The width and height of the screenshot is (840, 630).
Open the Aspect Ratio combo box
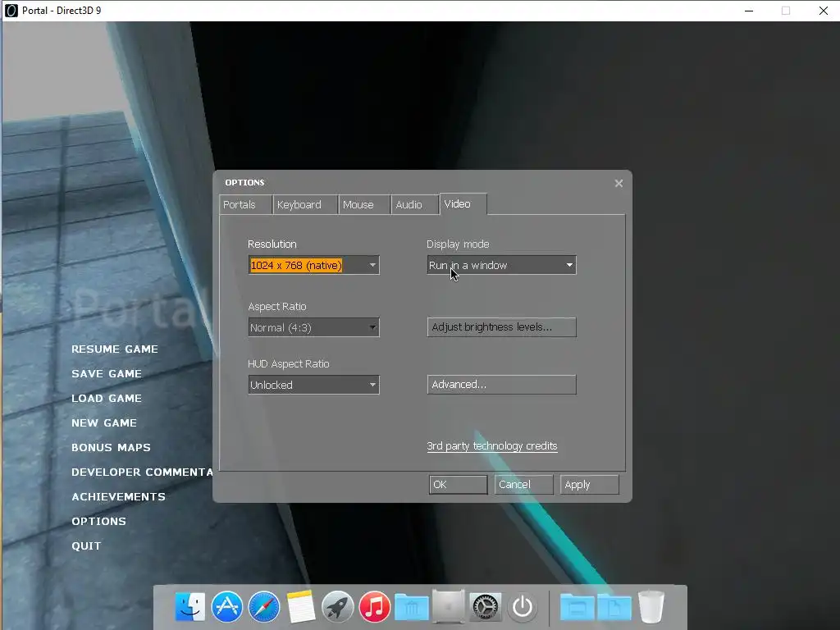pos(313,327)
